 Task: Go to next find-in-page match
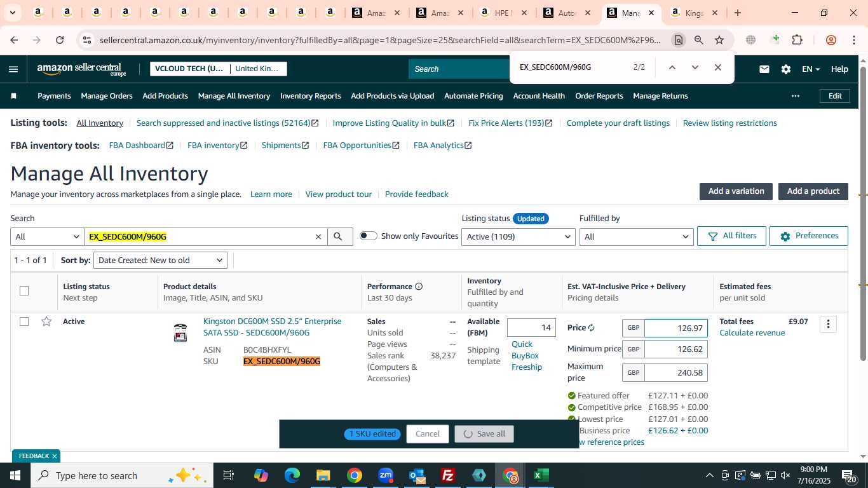click(695, 67)
